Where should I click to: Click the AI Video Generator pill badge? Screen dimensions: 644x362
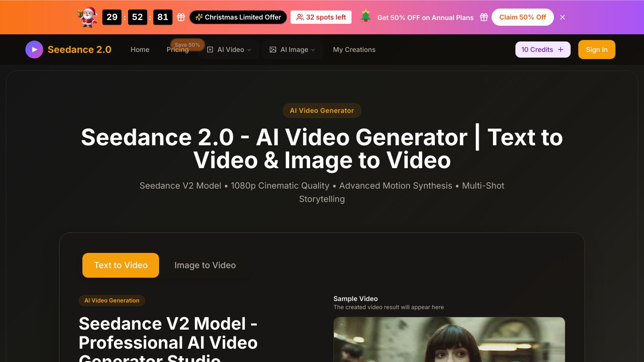(322, 111)
